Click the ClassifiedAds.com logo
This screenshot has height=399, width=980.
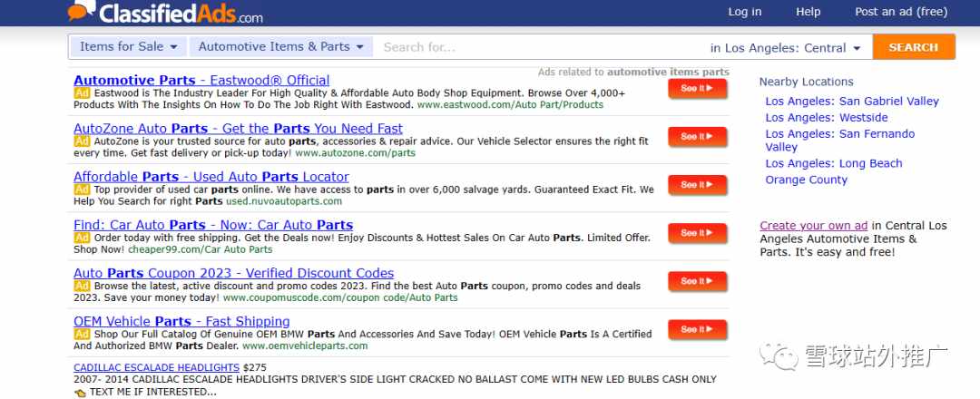pos(165,12)
